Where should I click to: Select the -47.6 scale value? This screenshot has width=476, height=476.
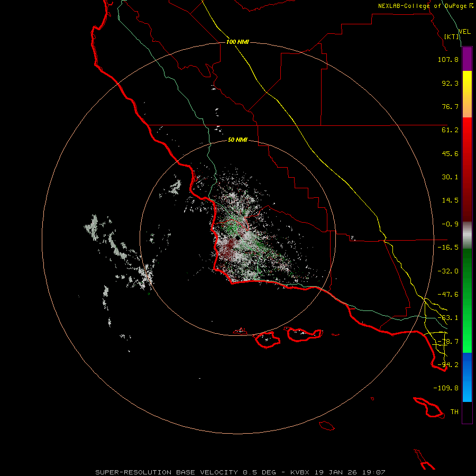tap(448, 295)
